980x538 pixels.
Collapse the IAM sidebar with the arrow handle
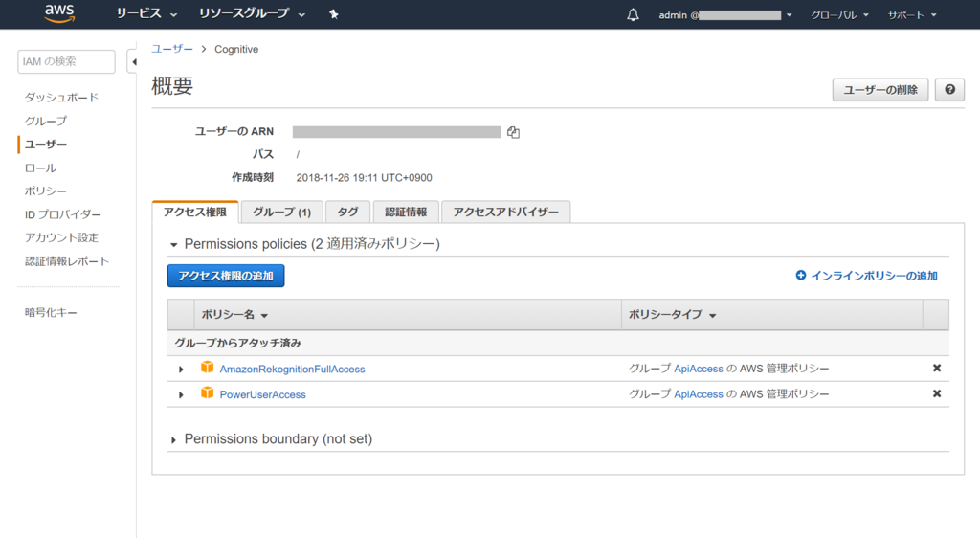pos(133,62)
